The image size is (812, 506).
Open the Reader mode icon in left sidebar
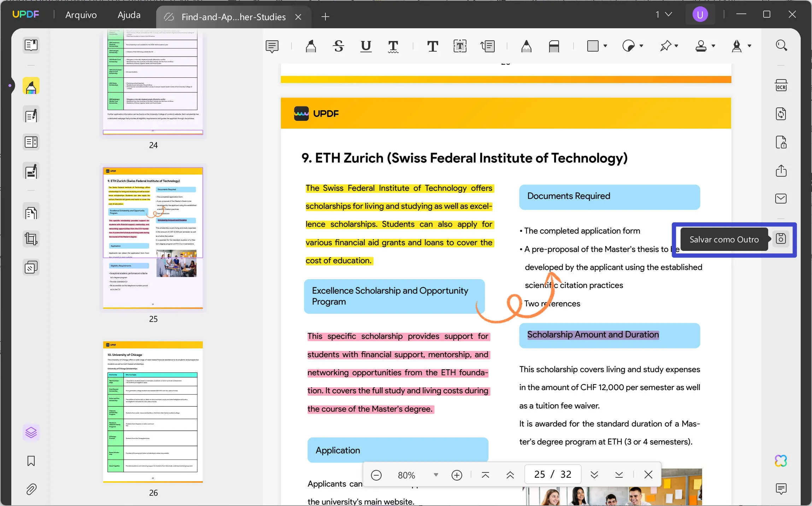pyautogui.click(x=31, y=45)
